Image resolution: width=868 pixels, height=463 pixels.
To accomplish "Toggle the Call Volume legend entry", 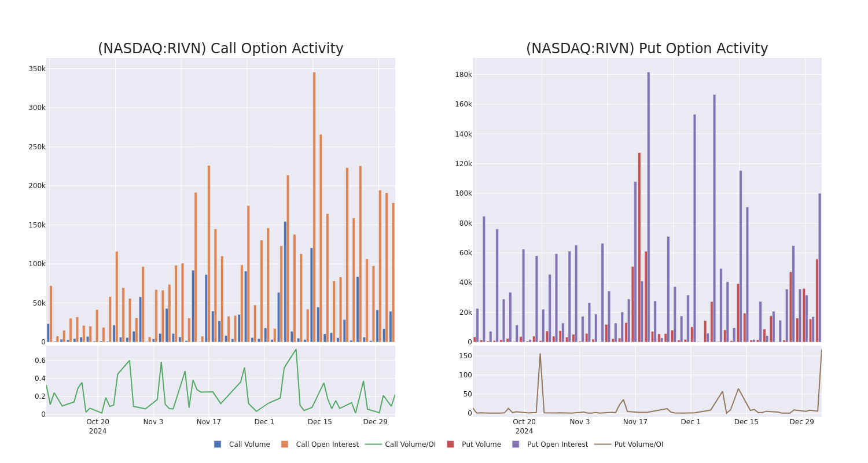I will pos(242,444).
